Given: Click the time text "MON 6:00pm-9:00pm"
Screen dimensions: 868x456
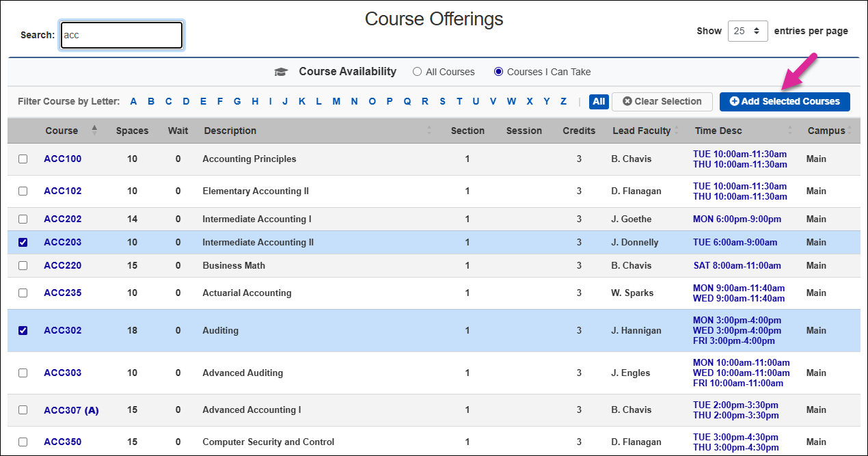Looking at the screenshot, I should click(737, 219).
